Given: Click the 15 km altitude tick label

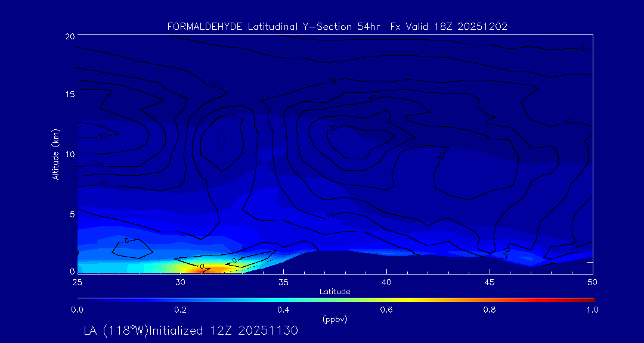Looking at the screenshot, I should pyautogui.click(x=69, y=95).
